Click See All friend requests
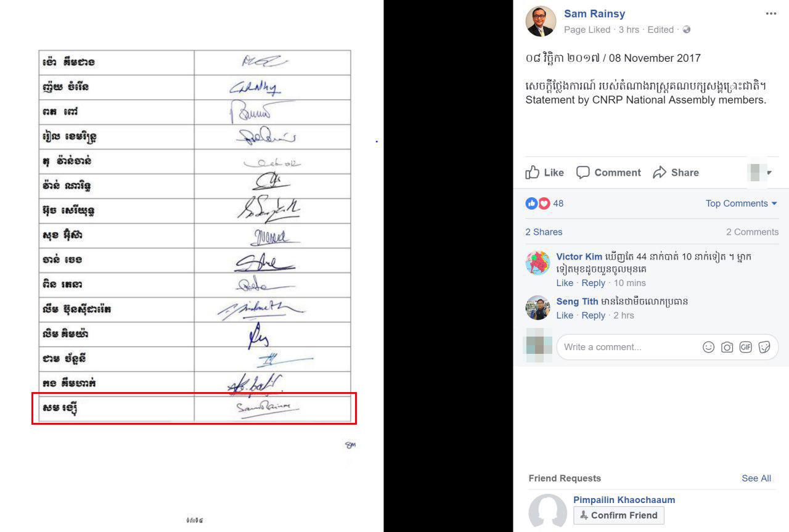 [756, 478]
